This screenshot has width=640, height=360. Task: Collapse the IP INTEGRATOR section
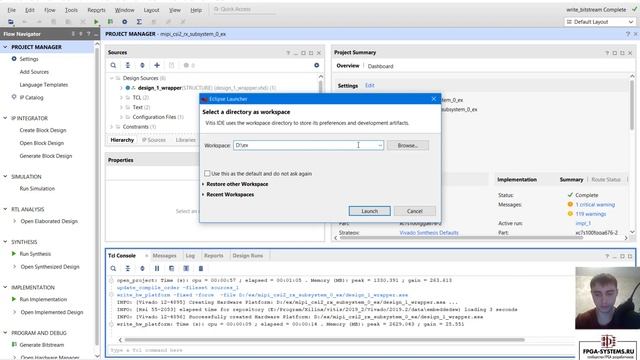[x=5, y=118]
